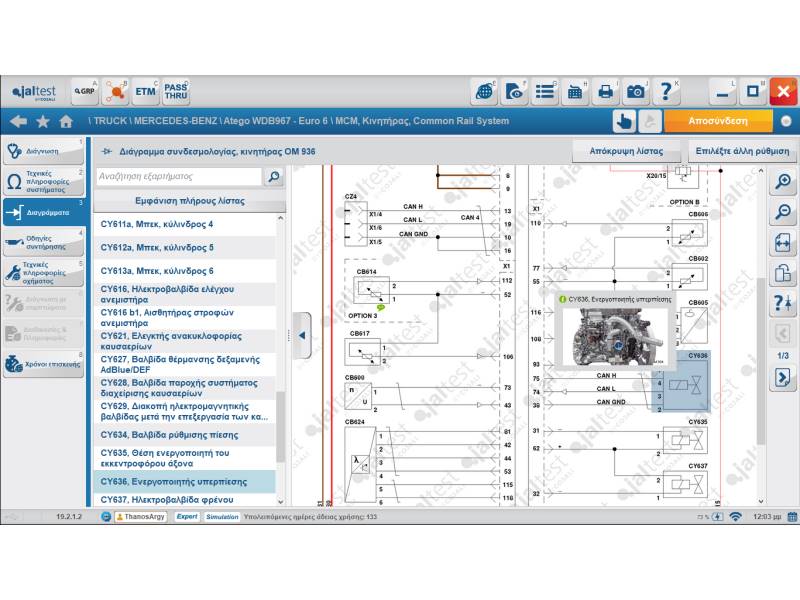
Task: Expand the menu beside Αποσύνδεση button
Action: (786, 121)
